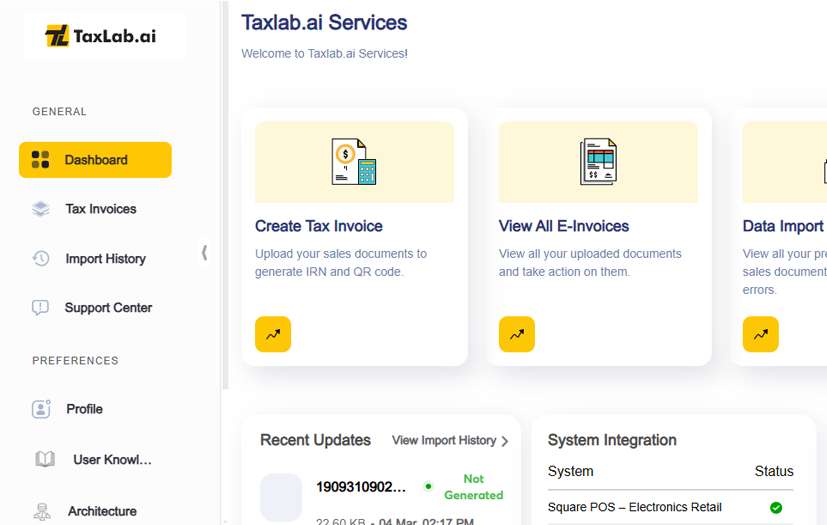Click the sidebar vertical scrollbar
The height and width of the screenshot is (525, 827).
point(225,200)
